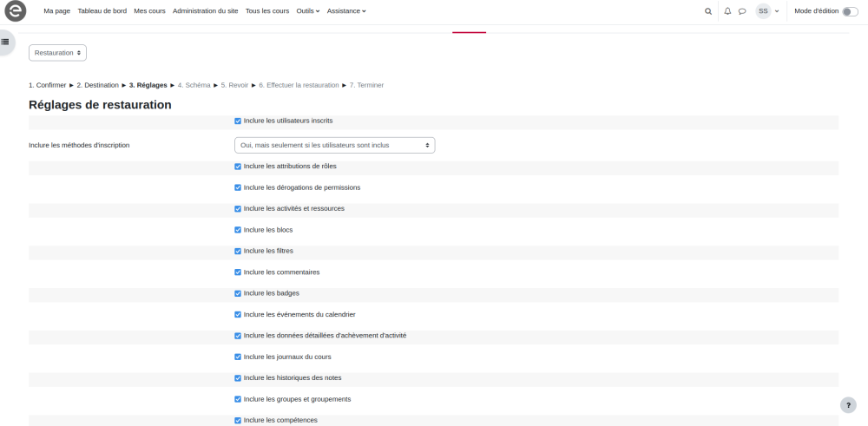This screenshot has height=426, width=868.
Task: Expand the Inclure les méthodes d'inscription dropdown
Action: click(334, 145)
